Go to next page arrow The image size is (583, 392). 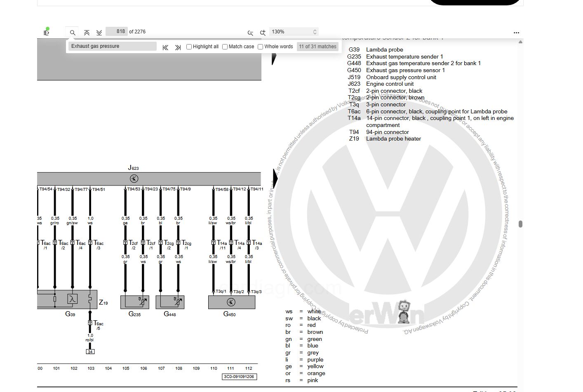[99, 32]
